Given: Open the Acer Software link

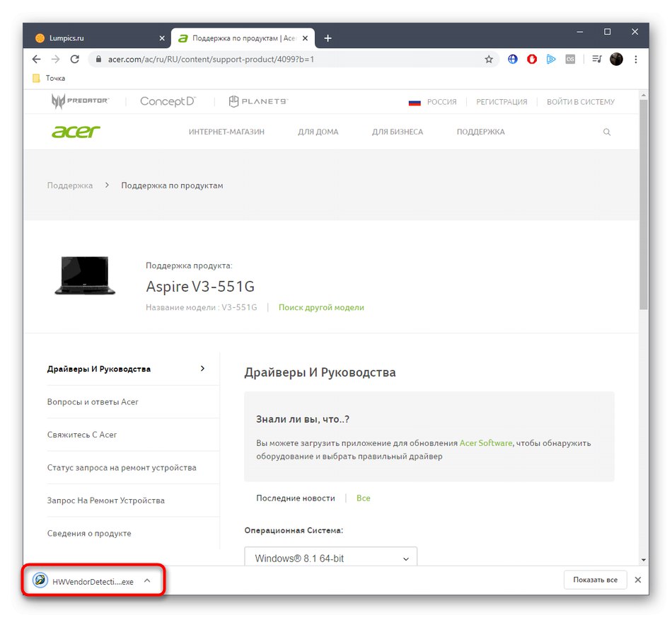Looking at the screenshot, I should click(485, 443).
